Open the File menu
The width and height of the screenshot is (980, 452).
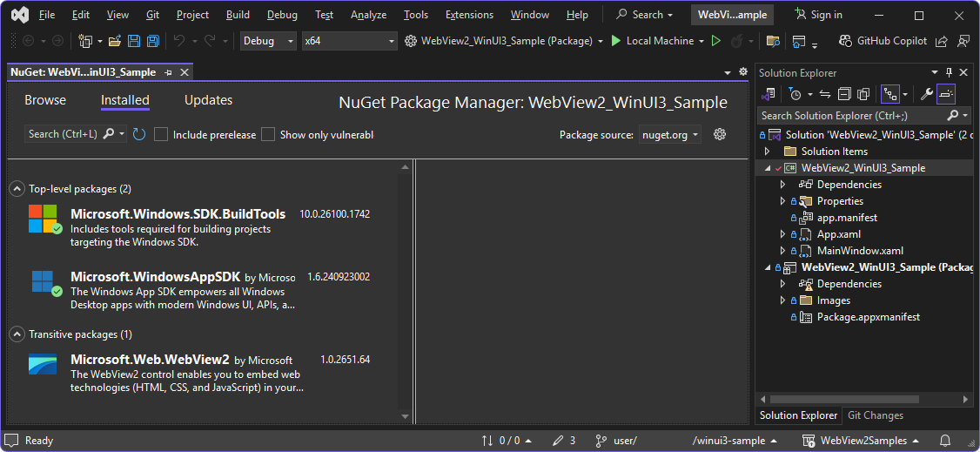tap(47, 15)
